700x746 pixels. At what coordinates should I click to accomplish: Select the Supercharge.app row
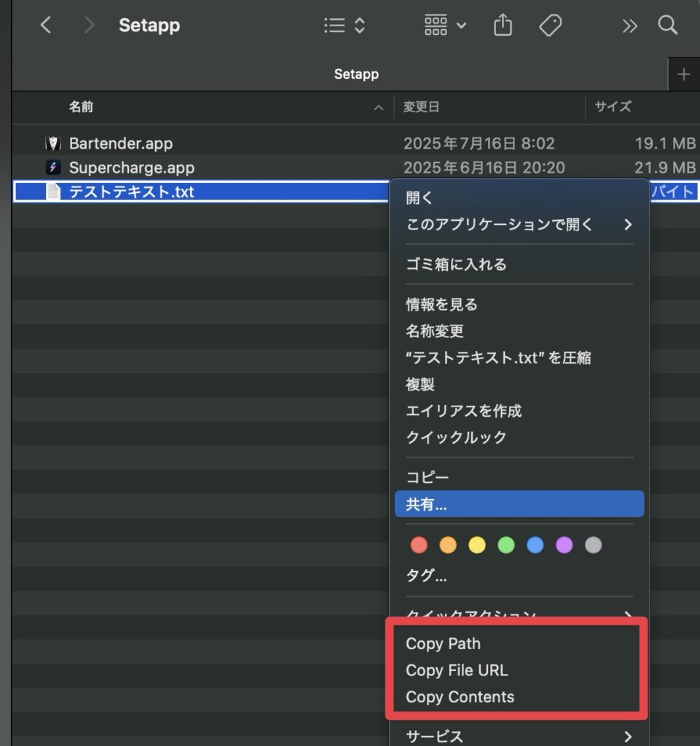pyautogui.click(x=355, y=168)
